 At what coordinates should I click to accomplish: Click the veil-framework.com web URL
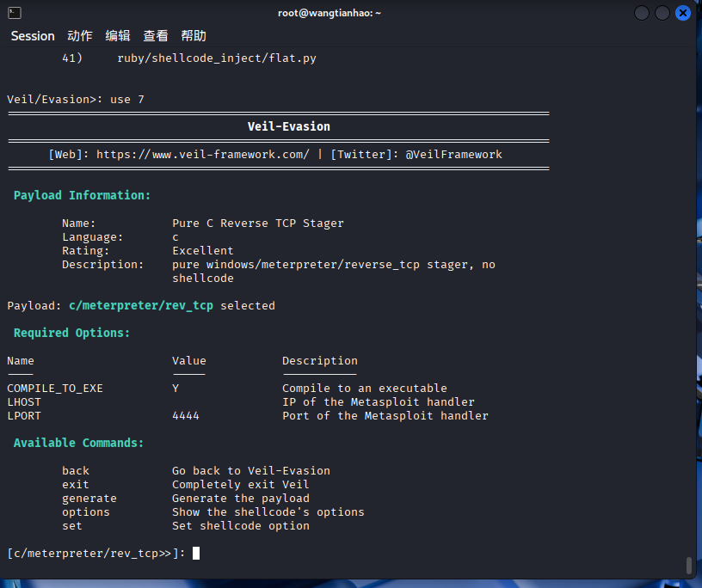[203, 155]
